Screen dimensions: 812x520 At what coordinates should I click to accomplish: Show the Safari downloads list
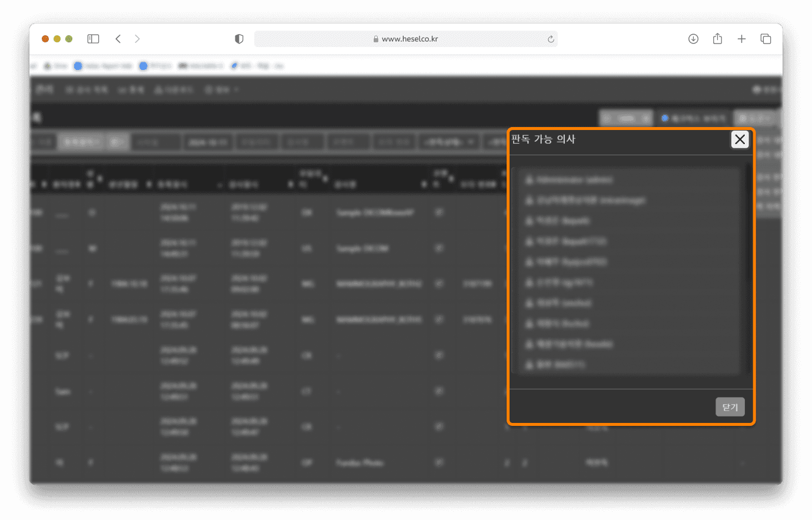pyautogui.click(x=693, y=39)
